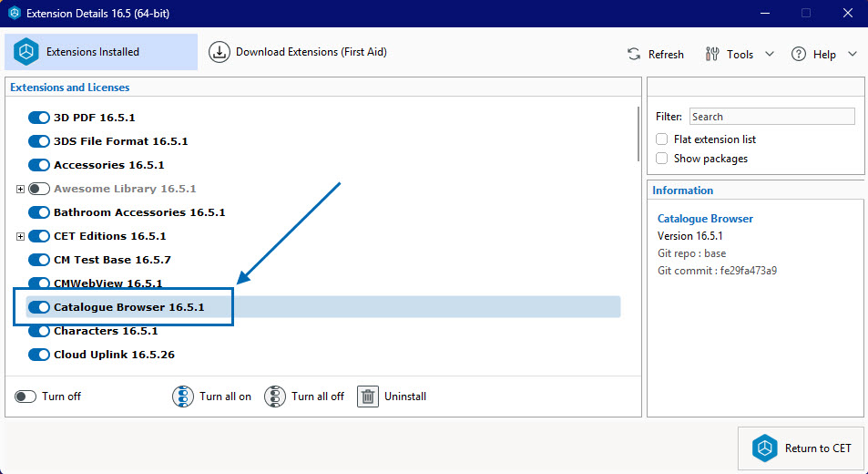Click the app icon in the title bar

(15, 13)
